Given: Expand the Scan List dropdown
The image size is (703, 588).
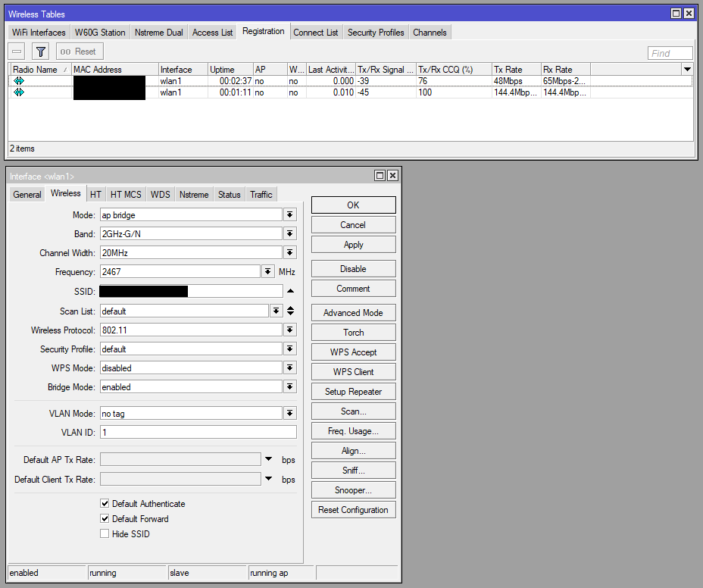Looking at the screenshot, I should tap(277, 311).
